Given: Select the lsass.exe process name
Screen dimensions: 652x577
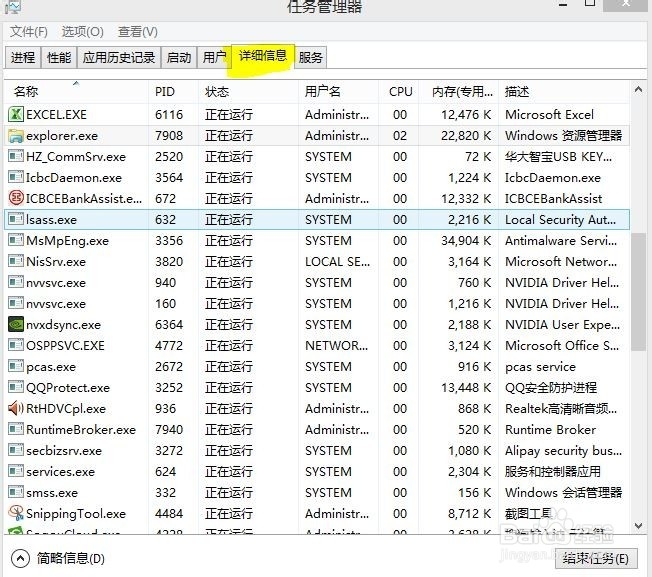Looking at the screenshot, I should pos(51,219).
